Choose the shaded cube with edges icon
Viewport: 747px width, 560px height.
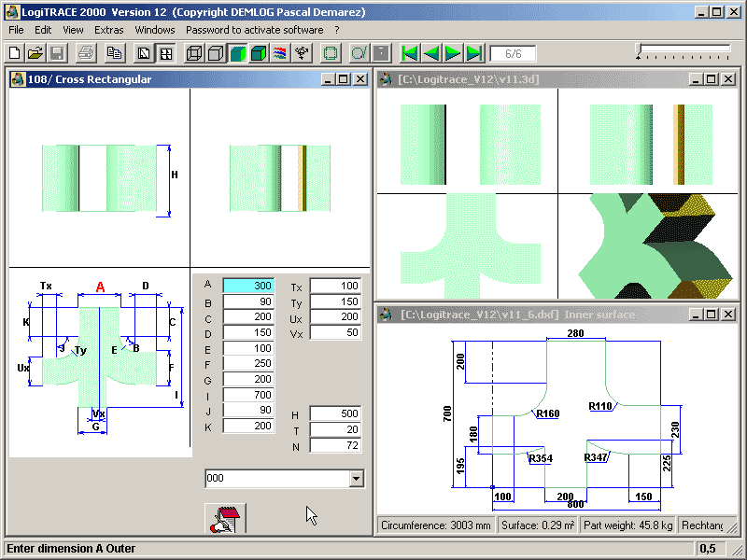point(259,53)
